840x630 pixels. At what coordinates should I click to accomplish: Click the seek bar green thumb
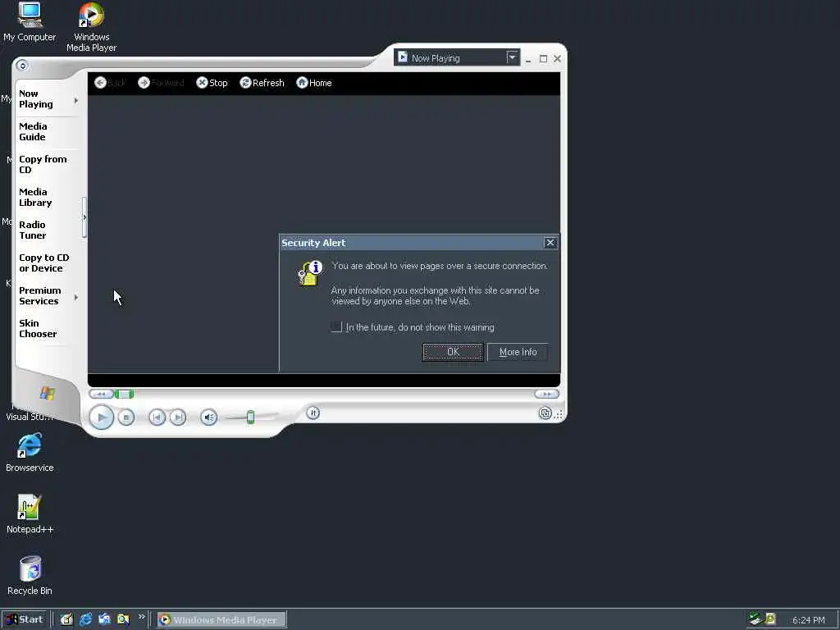124,395
